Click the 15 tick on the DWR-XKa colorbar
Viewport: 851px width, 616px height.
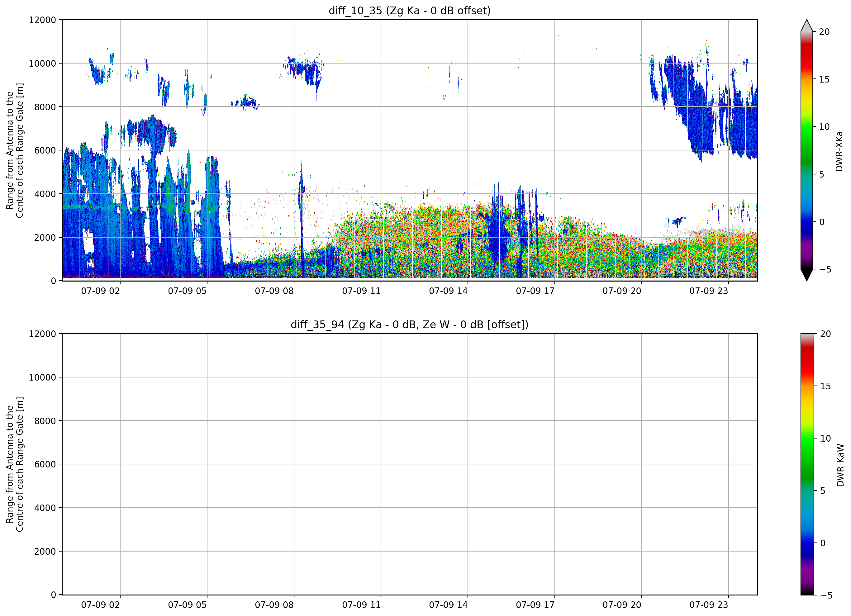[824, 79]
